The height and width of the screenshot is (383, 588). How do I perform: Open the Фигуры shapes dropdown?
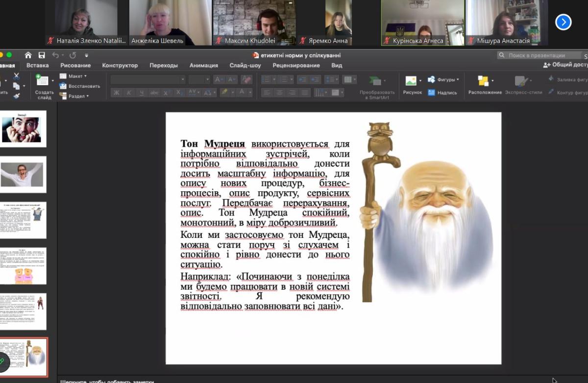(443, 79)
